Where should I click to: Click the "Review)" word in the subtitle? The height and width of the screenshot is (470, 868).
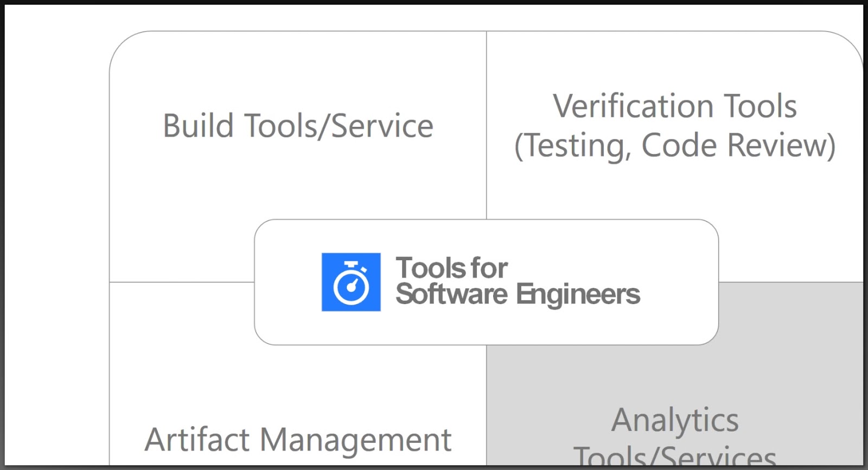tap(781, 146)
